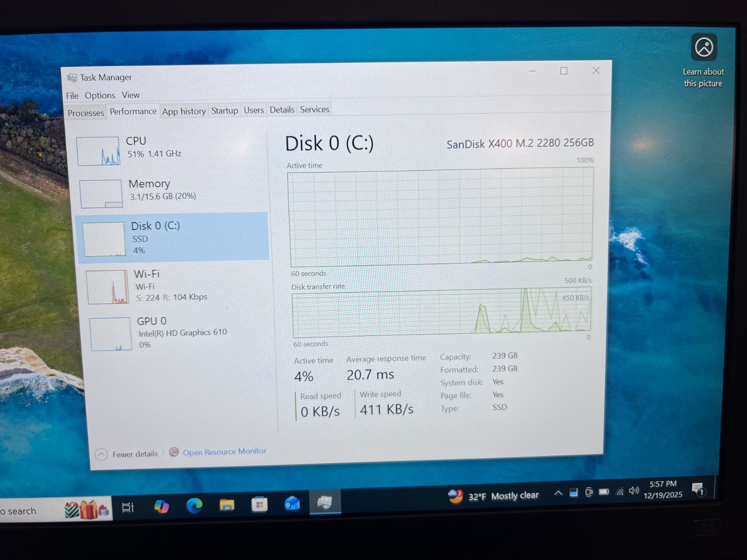
Task: Click the Open Resource Monitor link
Action: [225, 452]
